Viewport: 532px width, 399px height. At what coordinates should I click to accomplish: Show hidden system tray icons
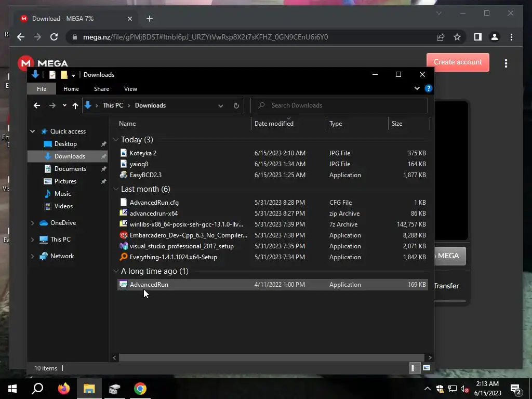point(428,389)
